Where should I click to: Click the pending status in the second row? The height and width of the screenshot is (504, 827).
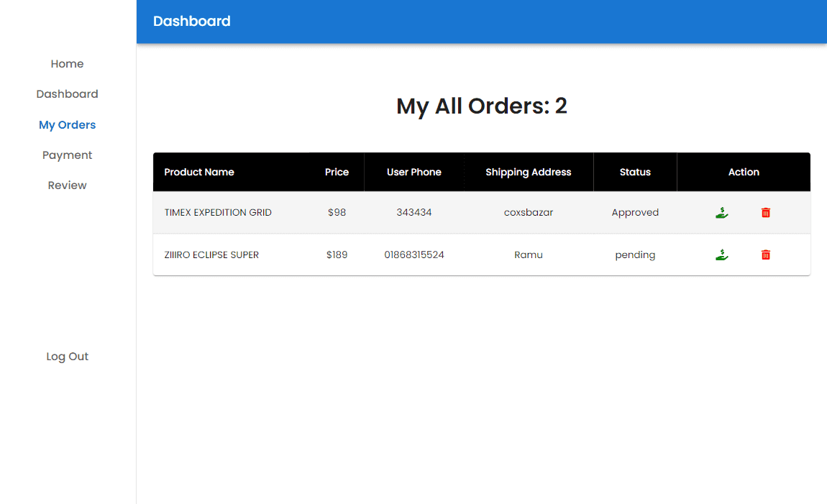click(x=635, y=255)
